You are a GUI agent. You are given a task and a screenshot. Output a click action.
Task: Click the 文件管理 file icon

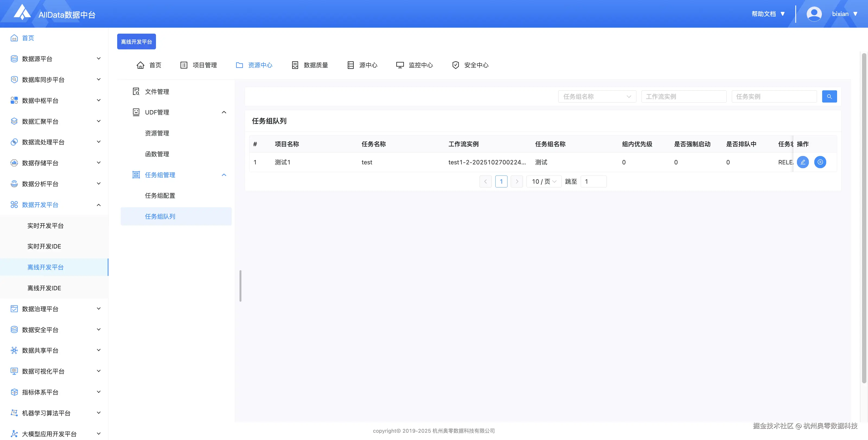pyautogui.click(x=136, y=92)
